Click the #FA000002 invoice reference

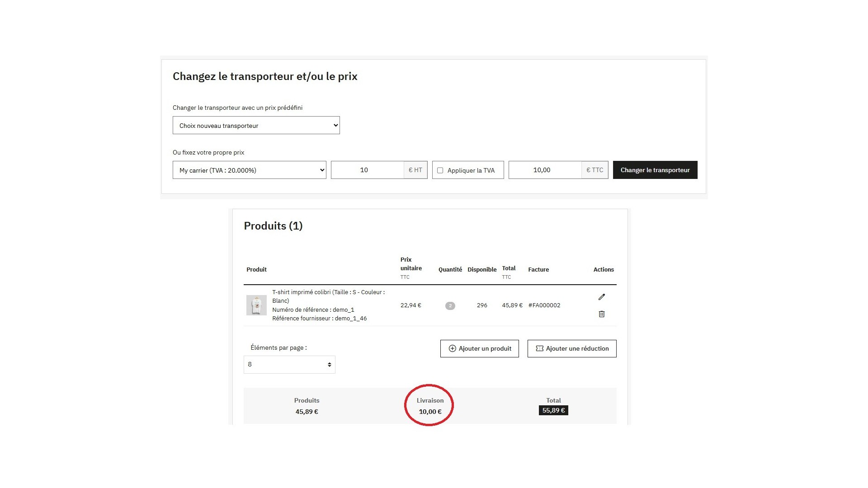point(544,305)
